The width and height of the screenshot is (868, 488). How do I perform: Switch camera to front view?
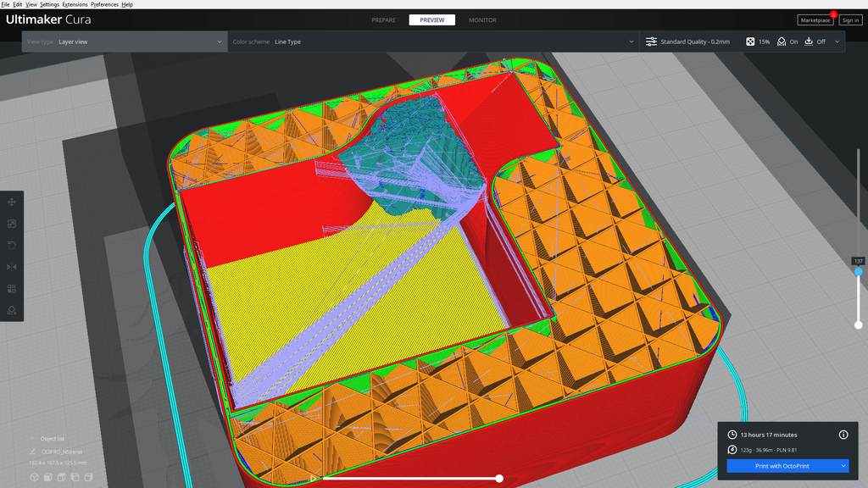47,476
